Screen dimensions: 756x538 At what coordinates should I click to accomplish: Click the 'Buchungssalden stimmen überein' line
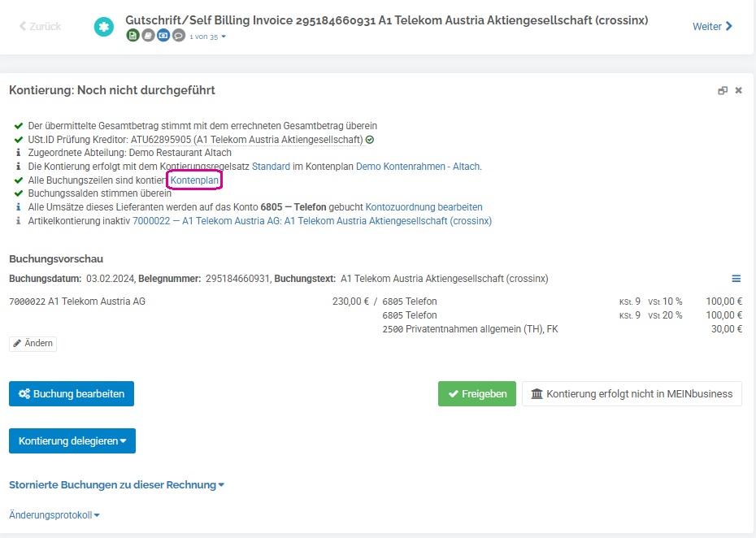pyautogui.click(x=100, y=193)
